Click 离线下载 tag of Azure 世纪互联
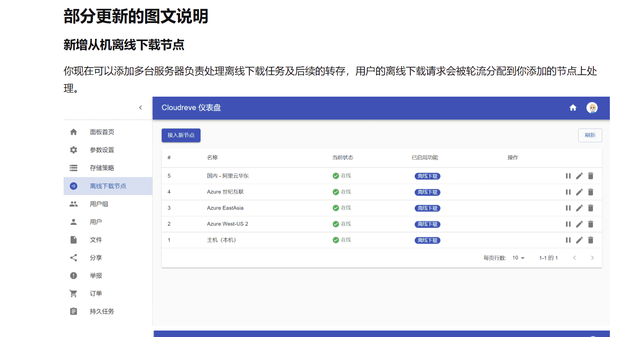The width and height of the screenshot is (644, 337). tap(427, 192)
